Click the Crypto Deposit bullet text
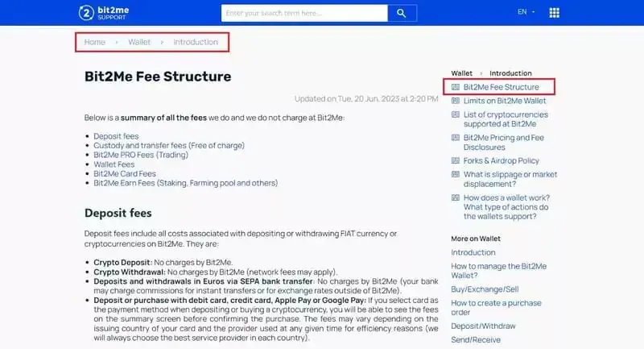Viewport: 644px width, 349px height. (163, 262)
